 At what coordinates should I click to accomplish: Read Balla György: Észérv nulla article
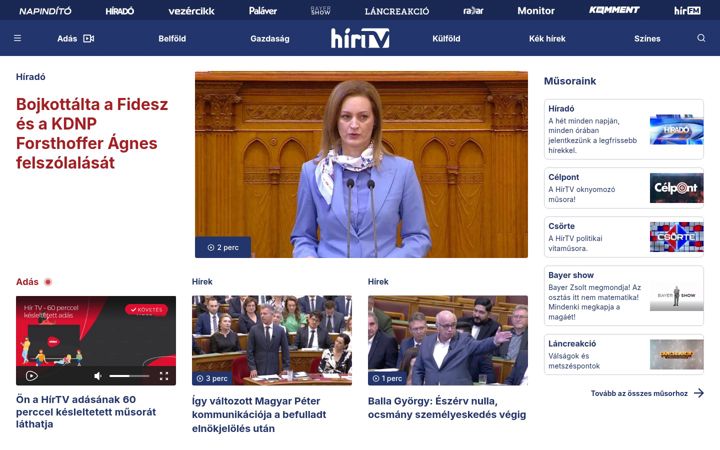click(447, 408)
